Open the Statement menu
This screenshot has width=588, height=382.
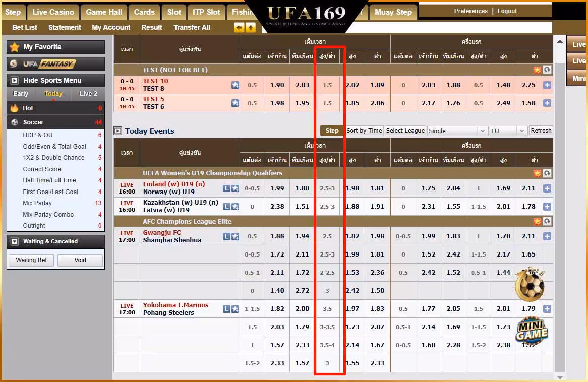point(65,28)
